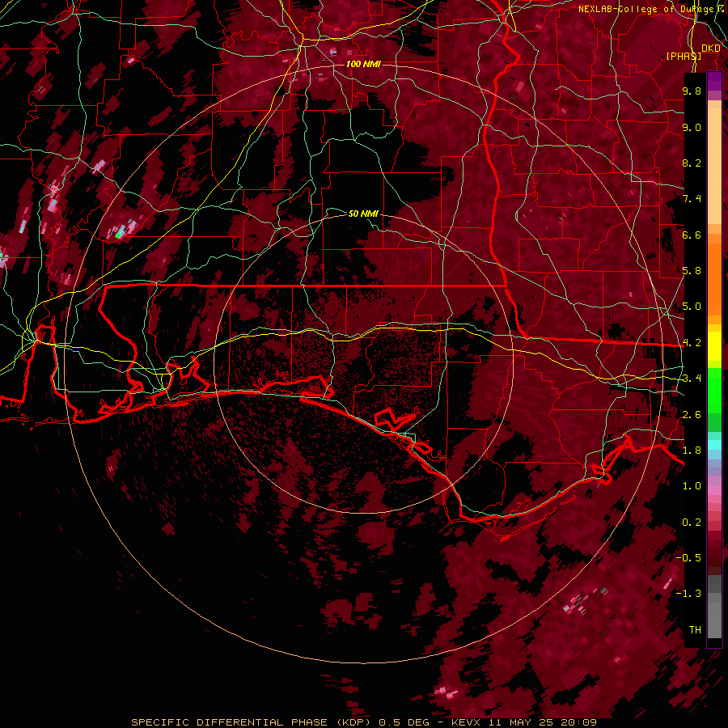This screenshot has height=728, width=728.
Task: Pick the yellow swatch on the color bar
Action: [714, 346]
